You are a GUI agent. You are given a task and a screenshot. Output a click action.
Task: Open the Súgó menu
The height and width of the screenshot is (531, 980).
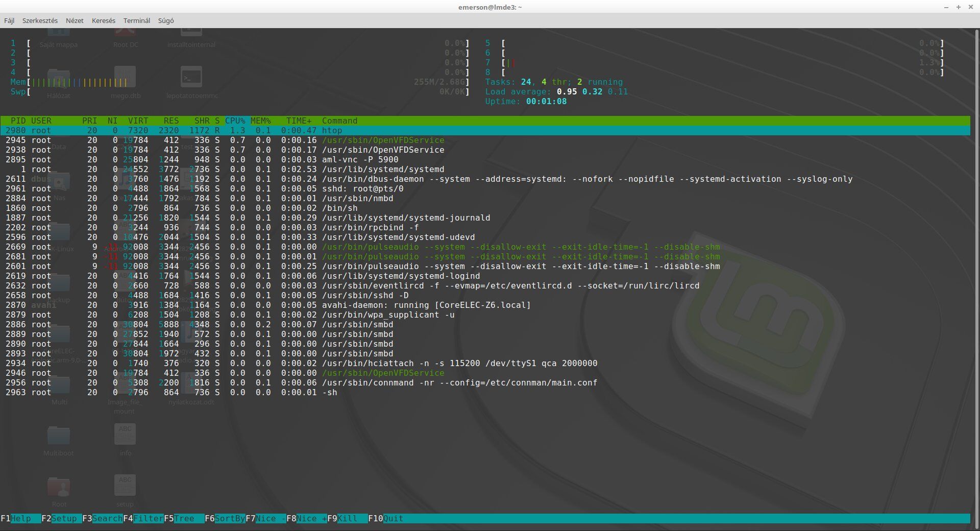click(166, 20)
